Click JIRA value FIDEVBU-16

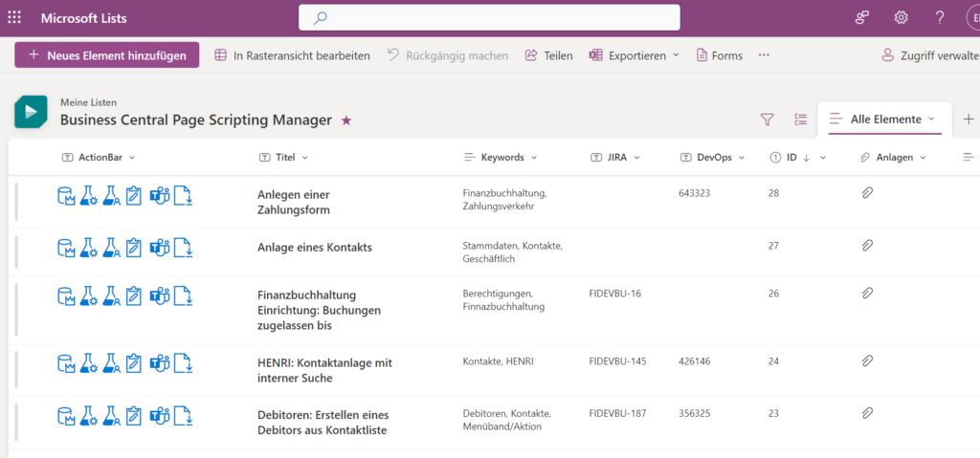pos(615,293)
